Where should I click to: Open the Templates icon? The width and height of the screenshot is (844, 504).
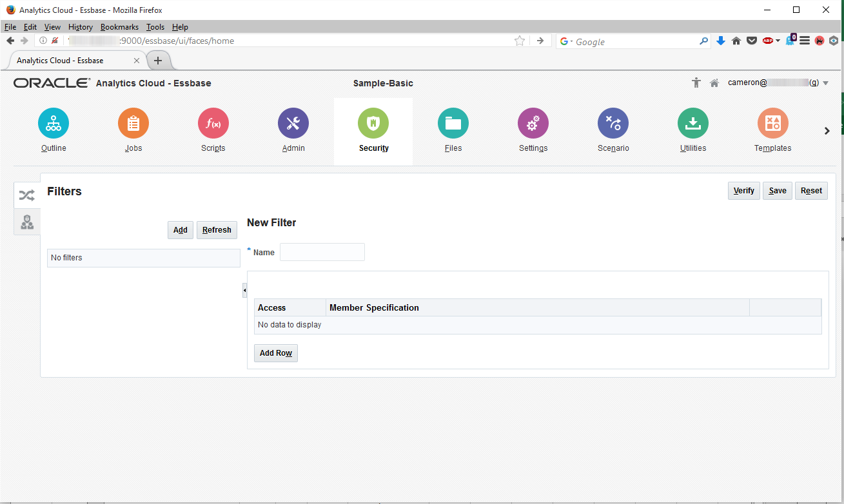coord(773,123)
